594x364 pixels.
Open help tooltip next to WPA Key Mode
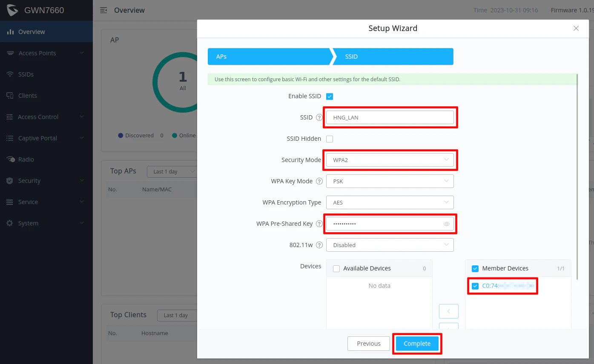[319, 181]
